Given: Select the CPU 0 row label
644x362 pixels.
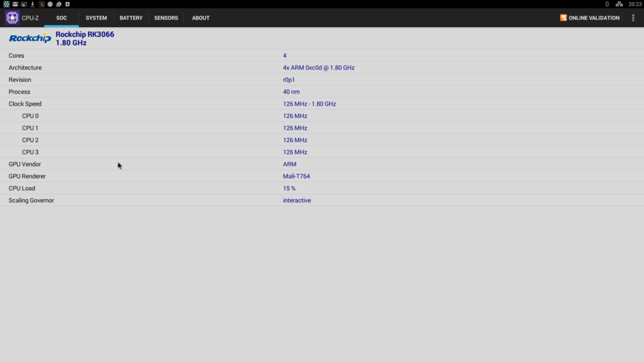Looking at the screenshot, I should tap(30, 116).
